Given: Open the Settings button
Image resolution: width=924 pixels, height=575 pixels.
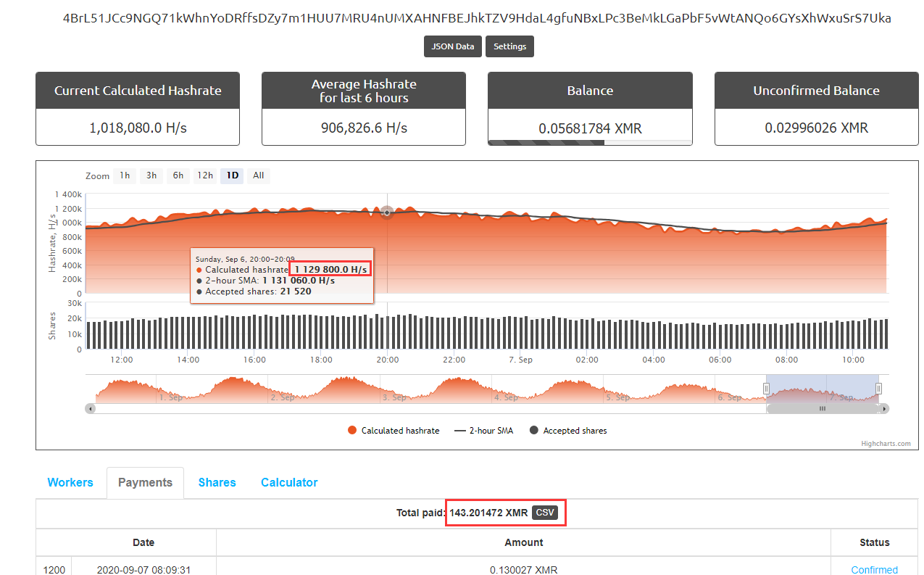Looking at the screenshot, I should click(x=509, y=46).
